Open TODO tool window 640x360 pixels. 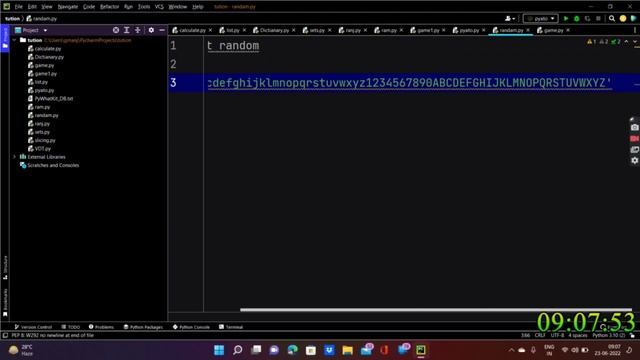pyautogui.click(x=71, y=327)
